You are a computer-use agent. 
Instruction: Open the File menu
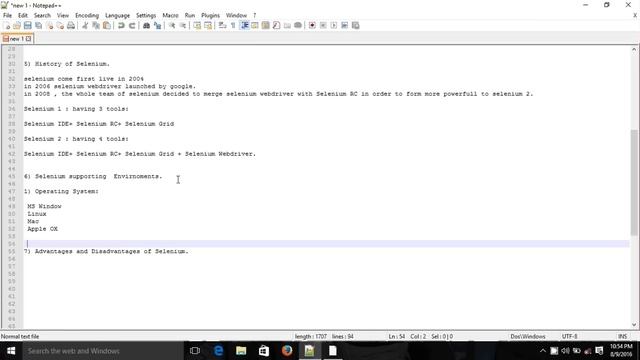click(x=7, y=16)
